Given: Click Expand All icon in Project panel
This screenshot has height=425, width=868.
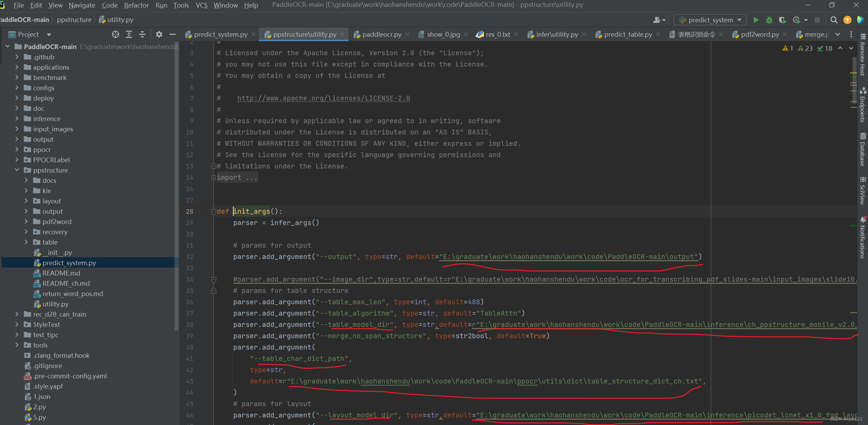Looking at the screenshot, I should pos(129,34).
